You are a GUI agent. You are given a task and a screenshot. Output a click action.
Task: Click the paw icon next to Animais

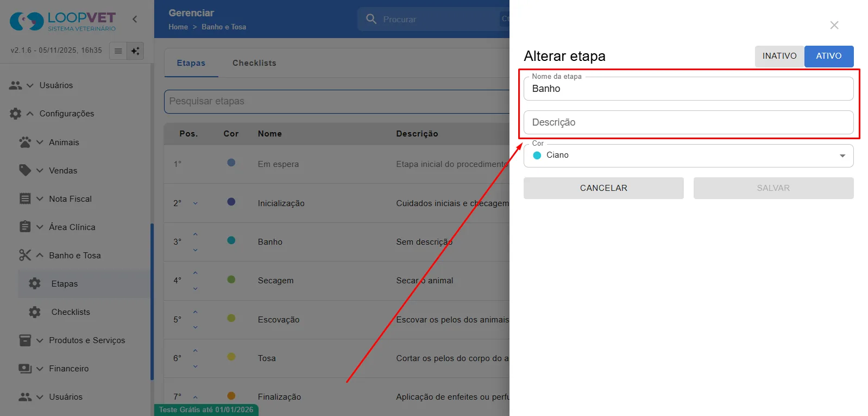pyautogui.click(x=25, y=142)
